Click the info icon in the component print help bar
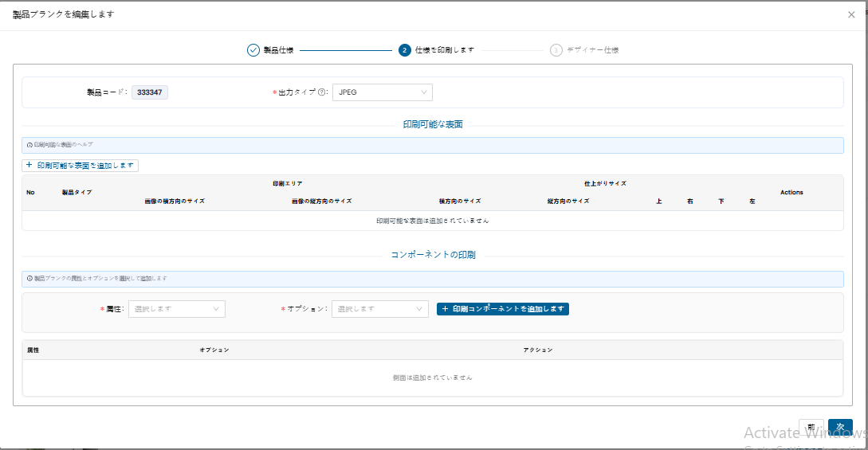 pyautogui.click(x=29, y=279)
